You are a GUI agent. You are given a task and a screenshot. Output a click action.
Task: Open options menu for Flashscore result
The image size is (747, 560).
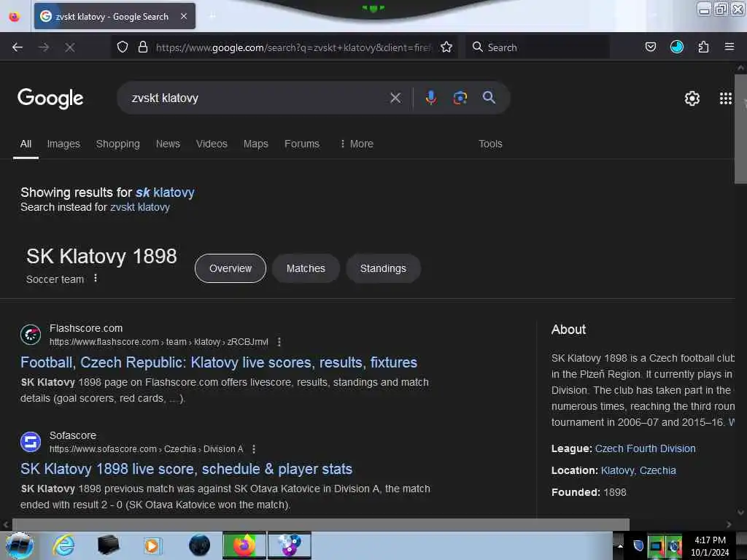click(x=279, y=342)
